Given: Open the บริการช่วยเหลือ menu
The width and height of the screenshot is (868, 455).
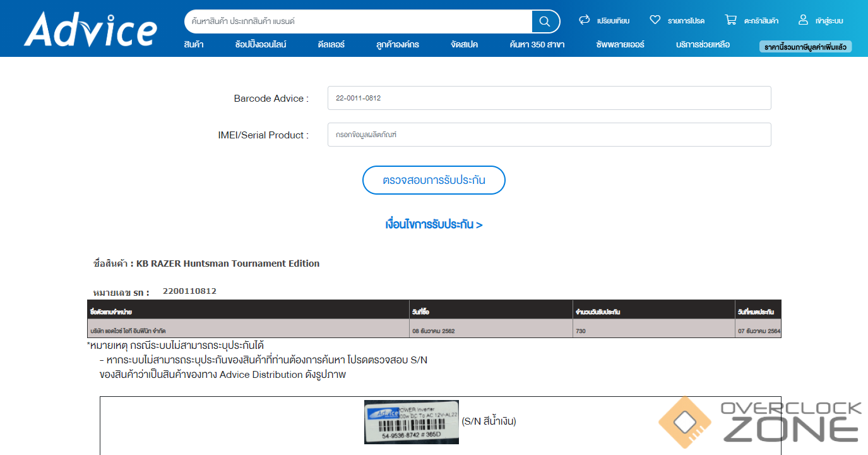Looking at the screenshot, I should coord(703,45).
